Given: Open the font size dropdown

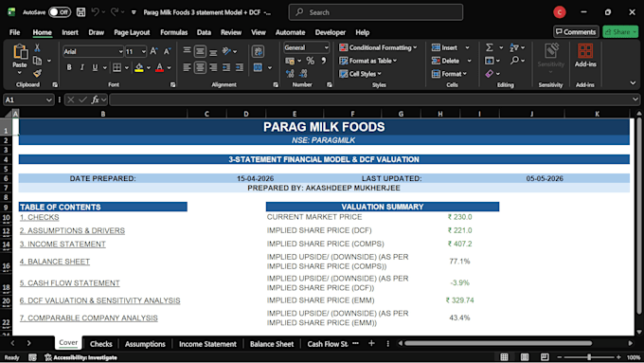Looking at the screenshot, I should pyautogui.click(x=143, y=51).
